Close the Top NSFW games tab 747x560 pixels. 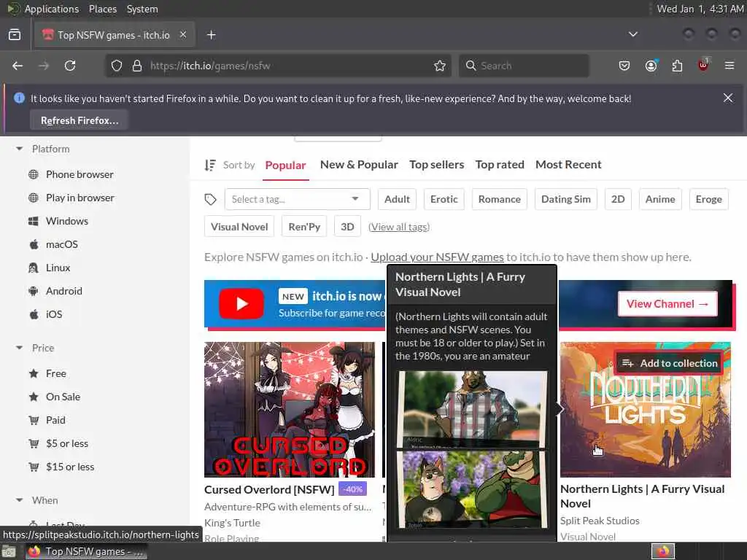pyautogui.click(x=183, y=35)
